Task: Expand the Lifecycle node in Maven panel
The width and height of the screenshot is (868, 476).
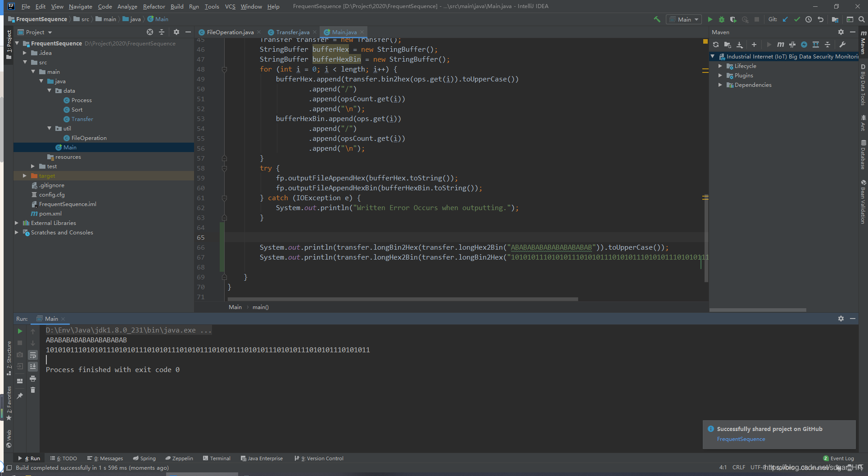Action: click(x=721, y=66)
